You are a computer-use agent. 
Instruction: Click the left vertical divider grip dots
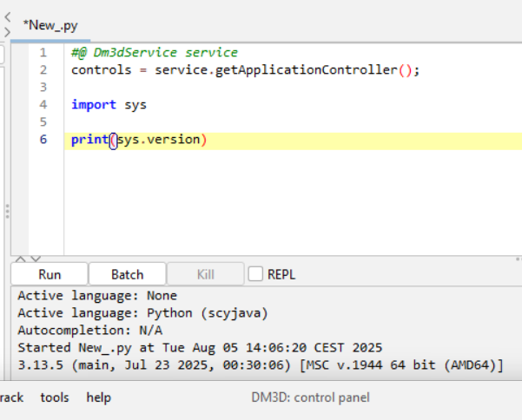pyautogui.click(x=7, y=211)
